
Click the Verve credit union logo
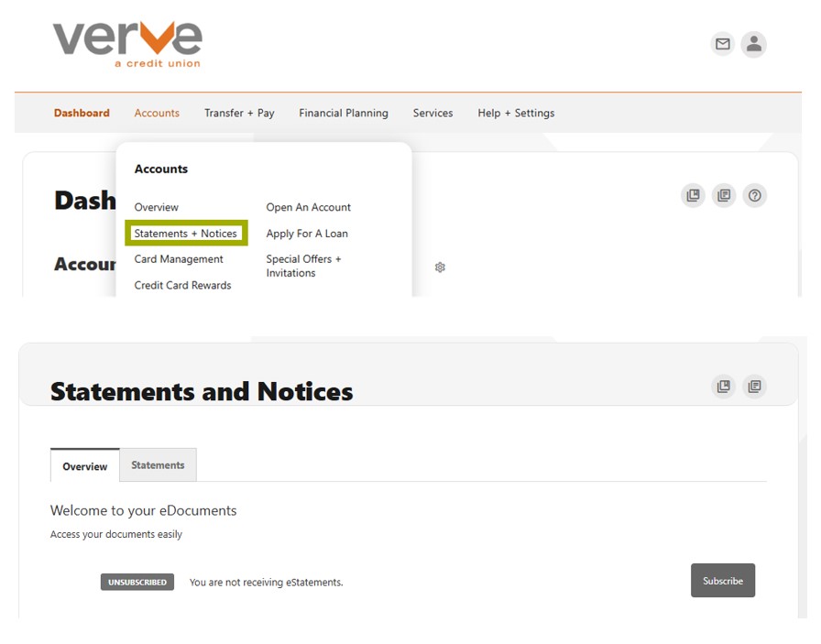127,43
